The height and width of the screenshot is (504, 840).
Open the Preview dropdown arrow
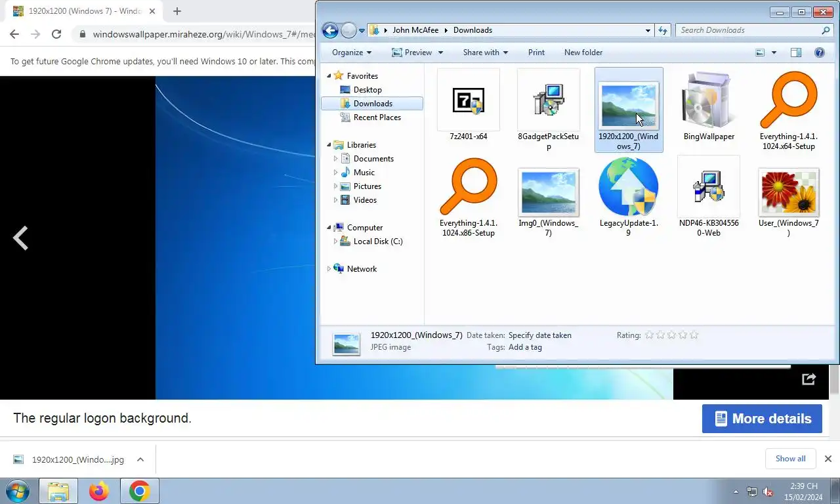440,52
